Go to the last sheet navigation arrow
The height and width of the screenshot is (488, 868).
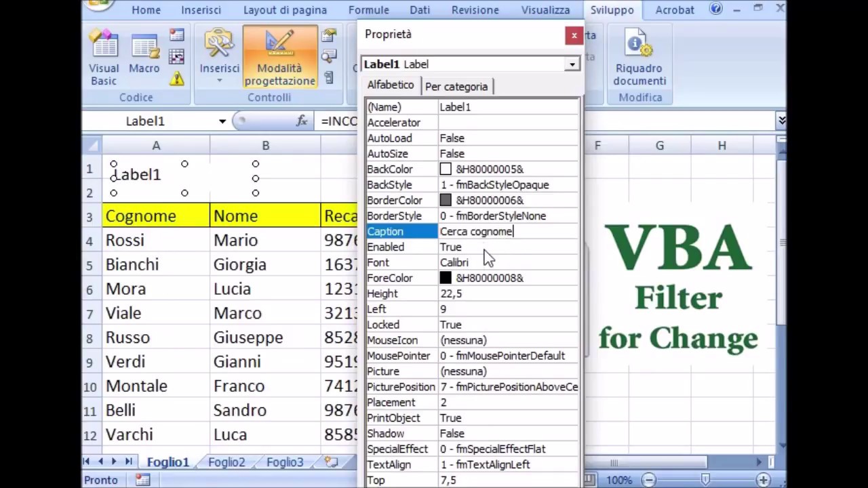[128, 462]
